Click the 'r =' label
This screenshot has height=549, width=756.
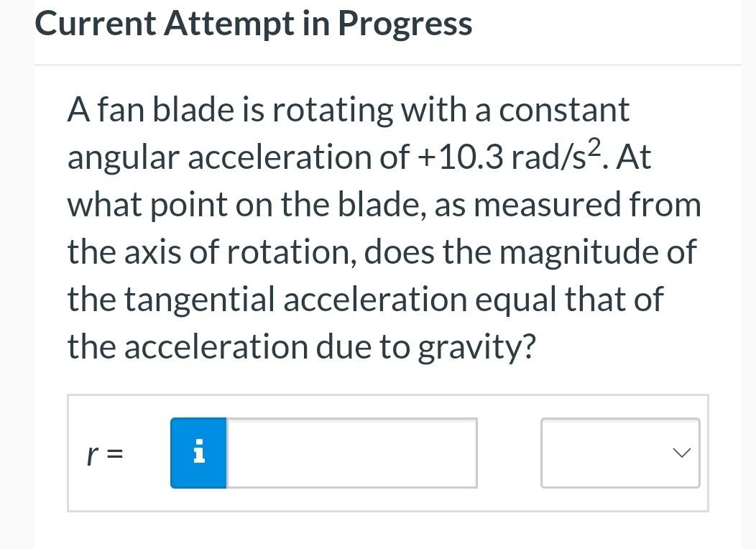pos(104,453)
